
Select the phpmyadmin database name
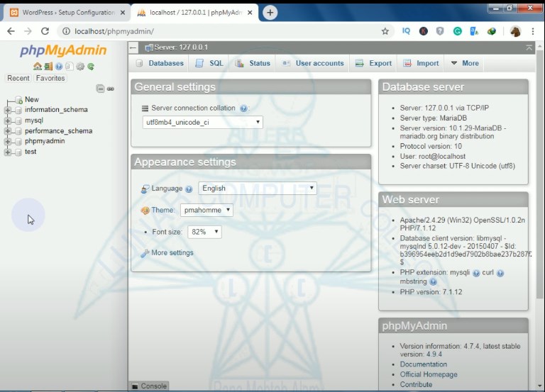[45, 141]
